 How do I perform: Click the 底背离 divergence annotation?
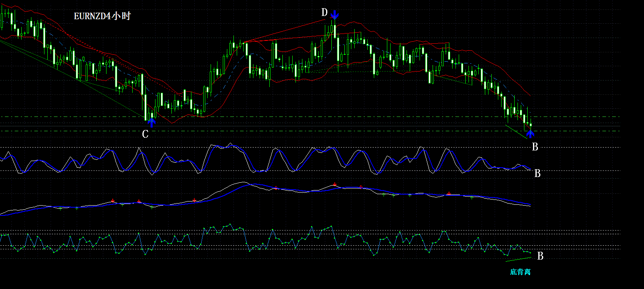[x=520, y=272]
